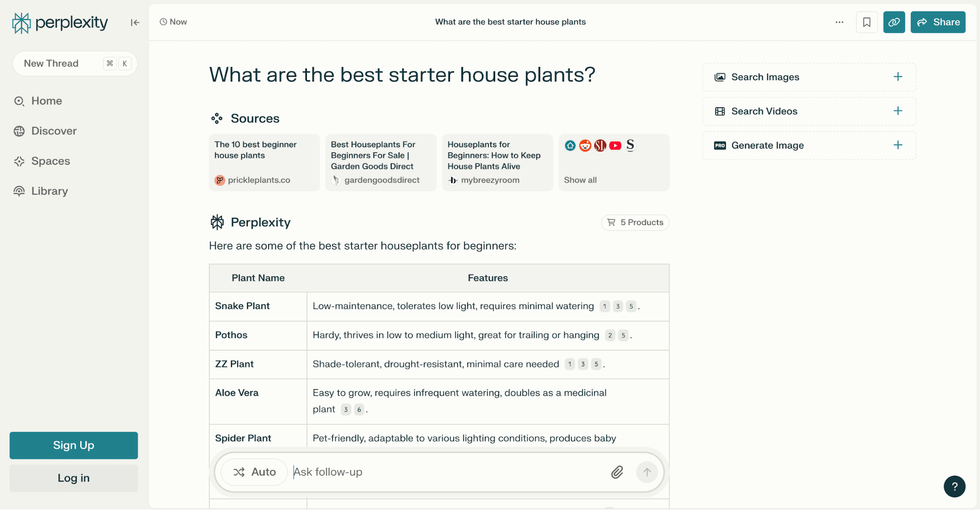980x510 pixels.
Task: Click the Search Videos film icon
Action: tap(720, 111)
